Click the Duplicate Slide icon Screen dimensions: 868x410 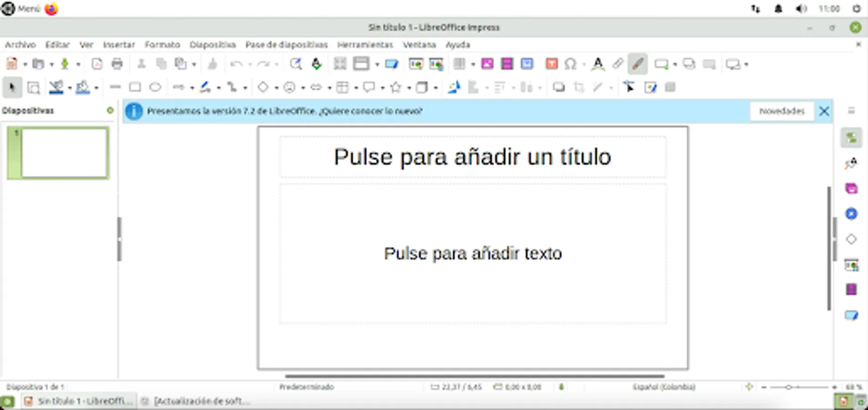[689, 64]
